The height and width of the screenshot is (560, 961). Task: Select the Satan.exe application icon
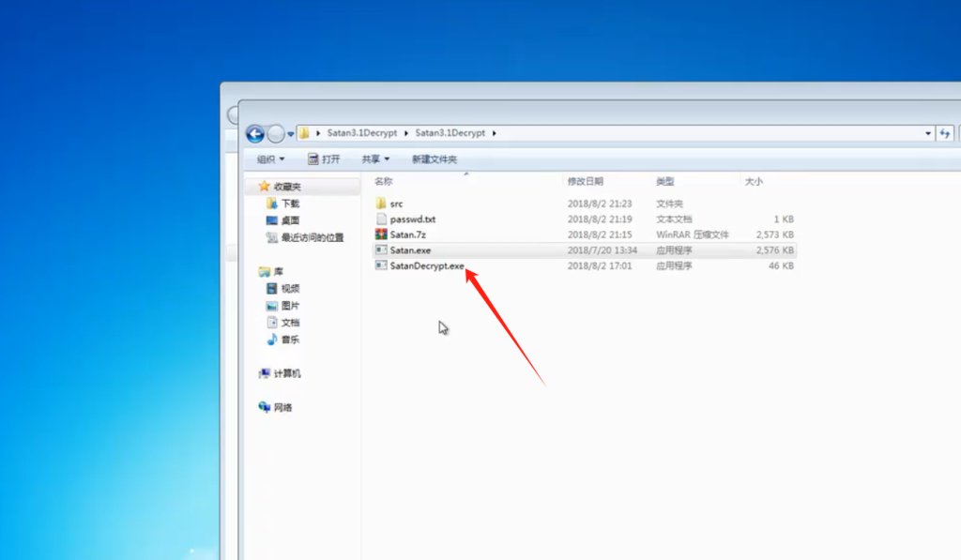tap(381, 250)
